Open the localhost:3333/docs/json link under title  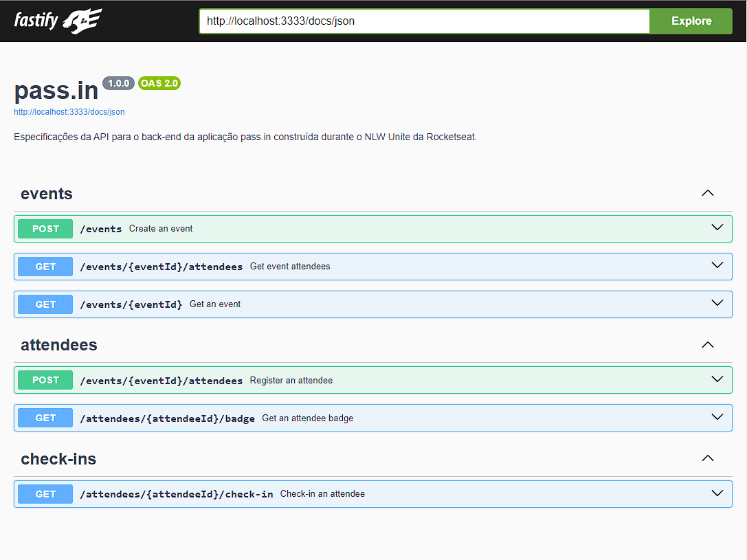69,112
